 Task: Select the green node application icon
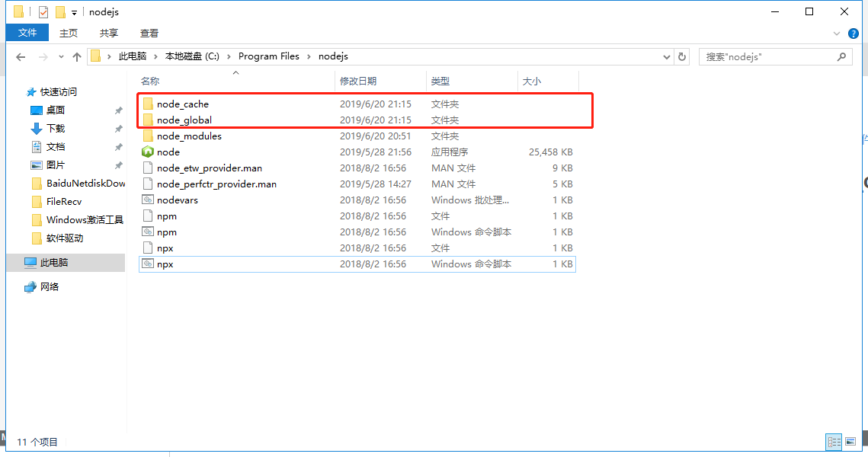[148, 152]
